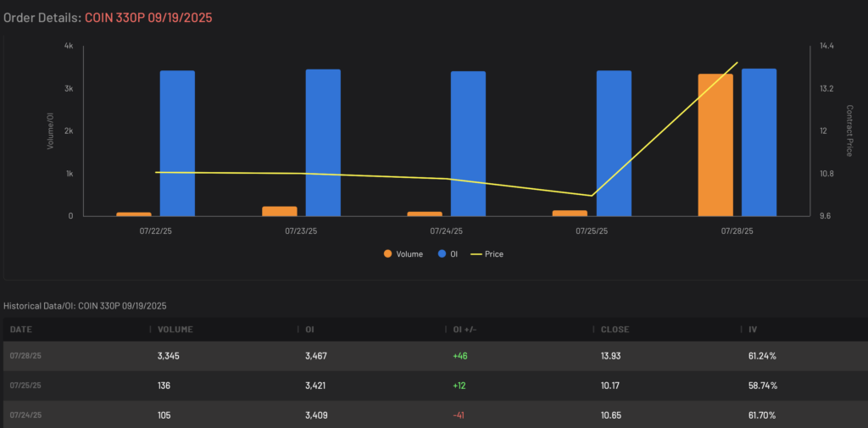Click the 07/25/25 x-axis date label

[592, 231]
